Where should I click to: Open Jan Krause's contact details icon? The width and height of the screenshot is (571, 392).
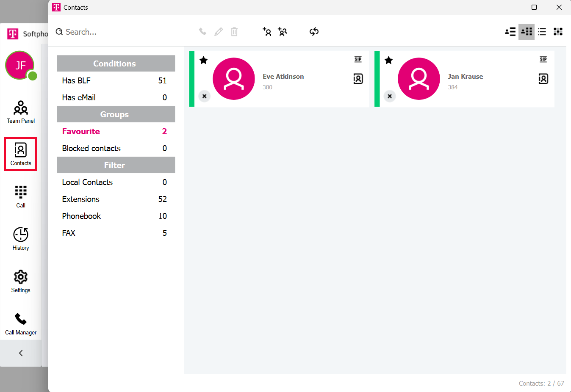coord(543,79)
